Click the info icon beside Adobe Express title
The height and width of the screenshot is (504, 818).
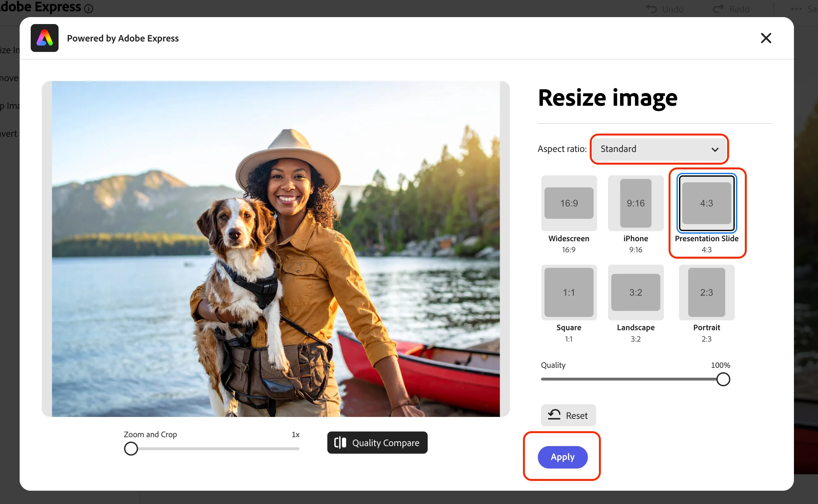88,9
